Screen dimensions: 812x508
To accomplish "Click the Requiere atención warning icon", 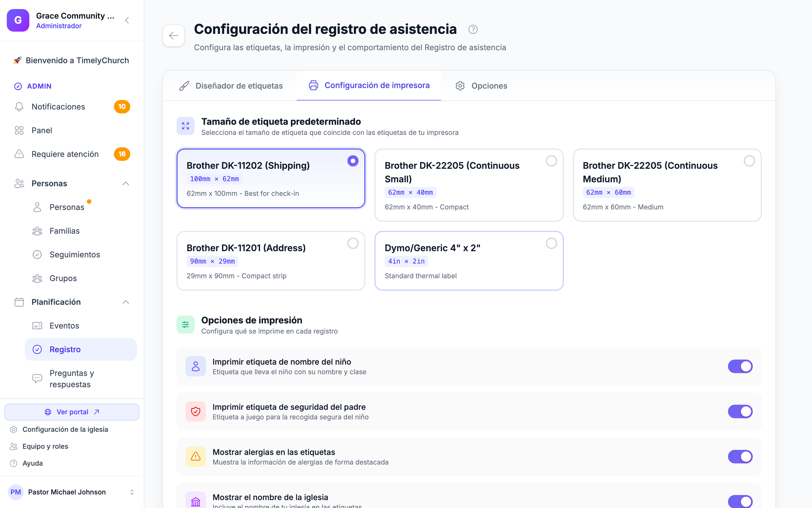I will 19,154.
